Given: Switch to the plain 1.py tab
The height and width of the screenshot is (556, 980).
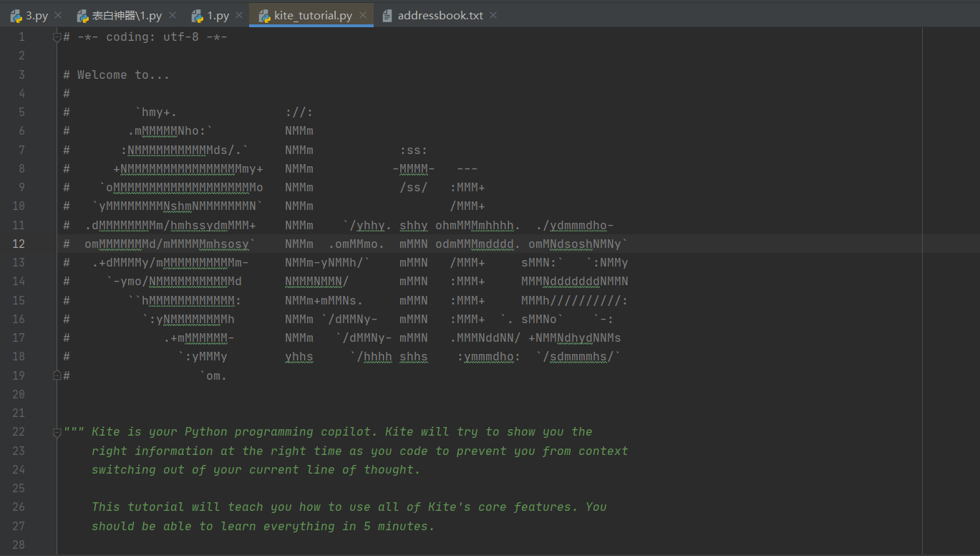Looking at the screenshot, I should (x=218, y=15).
